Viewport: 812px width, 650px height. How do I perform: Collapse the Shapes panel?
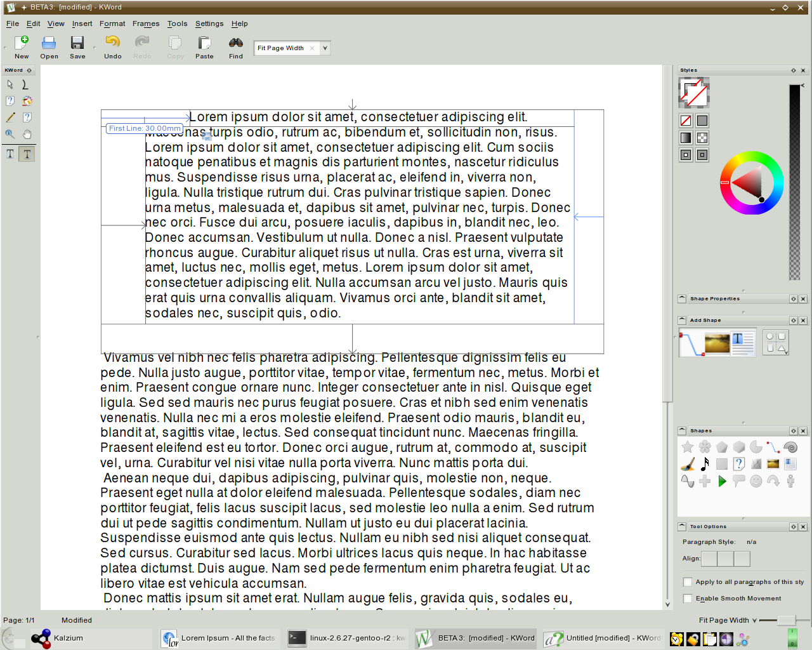[682, 430]
